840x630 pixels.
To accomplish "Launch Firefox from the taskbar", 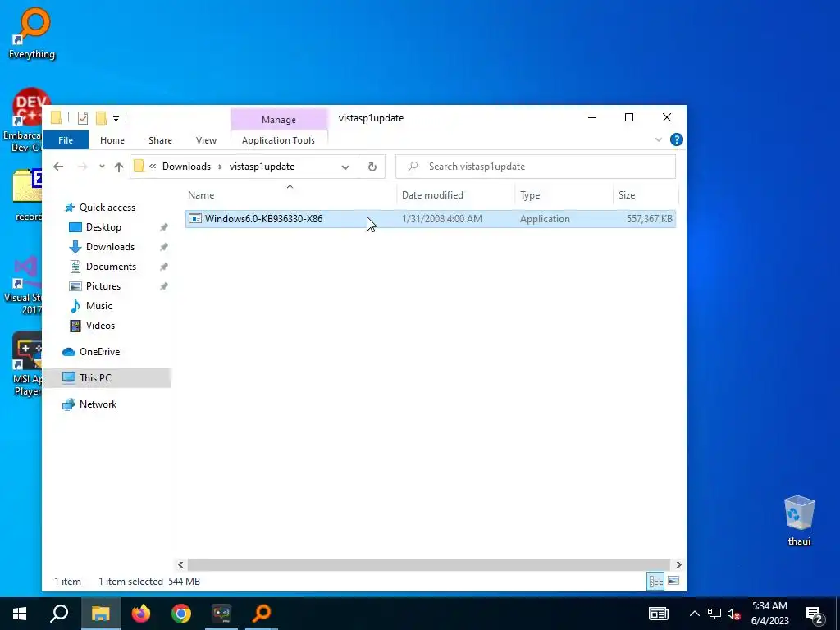I will pos(141,614).
